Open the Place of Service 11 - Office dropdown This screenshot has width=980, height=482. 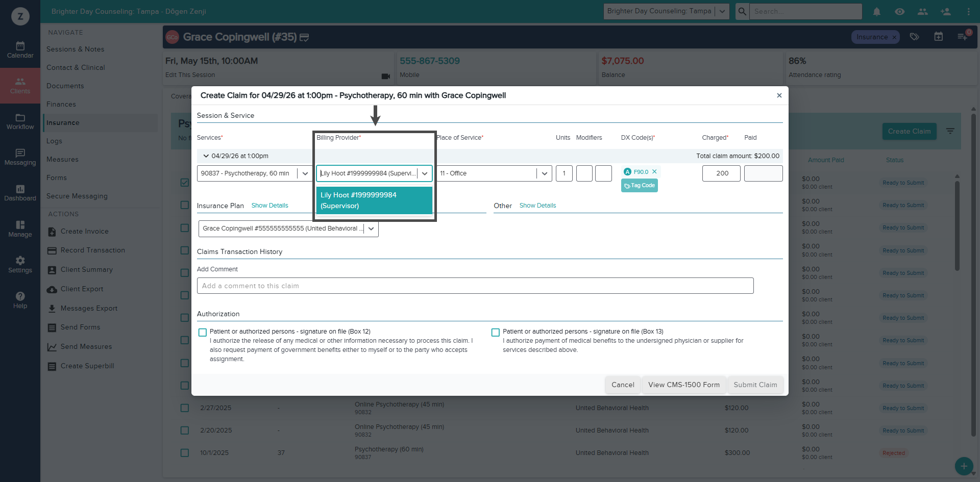pos(494,173)
